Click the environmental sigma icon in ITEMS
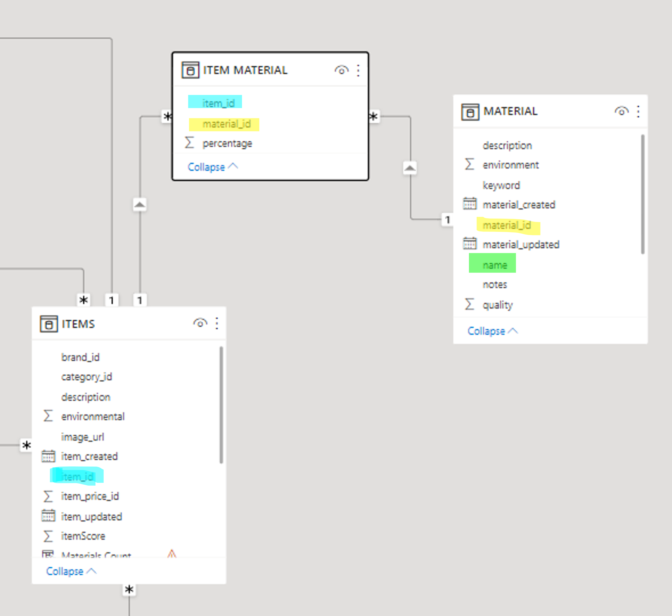Image resolution: width=672 pixels, height=616 pixels. tap(48, 416)
